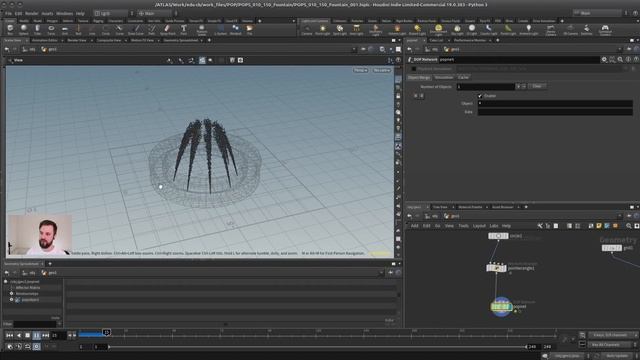Click the spreadsheet Filter input field
Image resolution: width=640 pixels, height=360 pixels.
[x=35, y=324]
